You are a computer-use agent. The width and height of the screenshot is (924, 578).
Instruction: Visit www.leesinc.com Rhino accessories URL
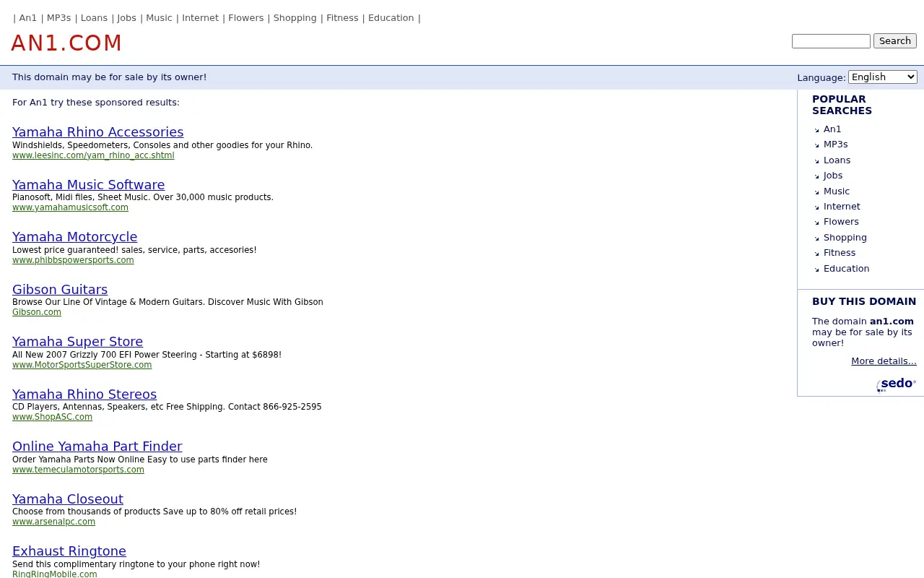[93, 155]
